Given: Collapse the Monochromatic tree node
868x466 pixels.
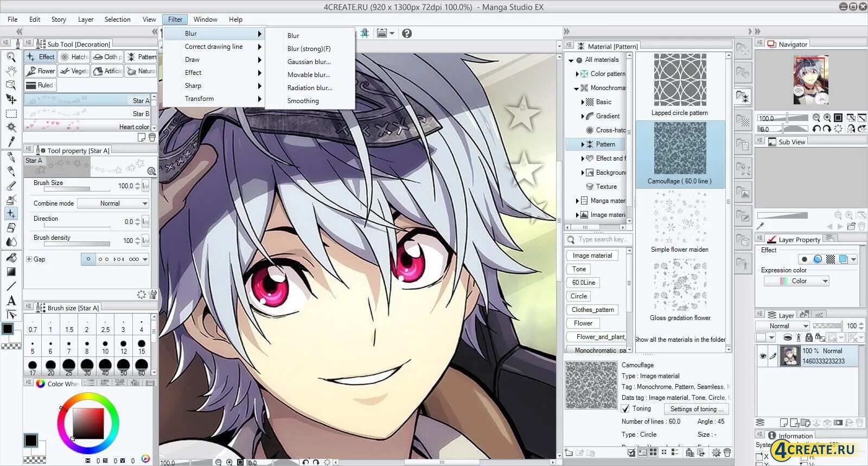Looking at the screenshot, I should (577, 88).
